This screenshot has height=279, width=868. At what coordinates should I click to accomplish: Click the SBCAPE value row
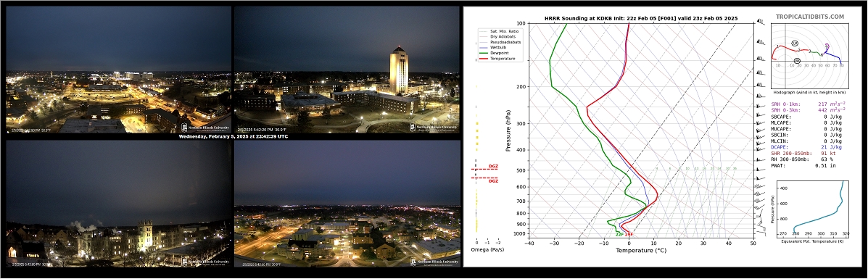point(806,117)
